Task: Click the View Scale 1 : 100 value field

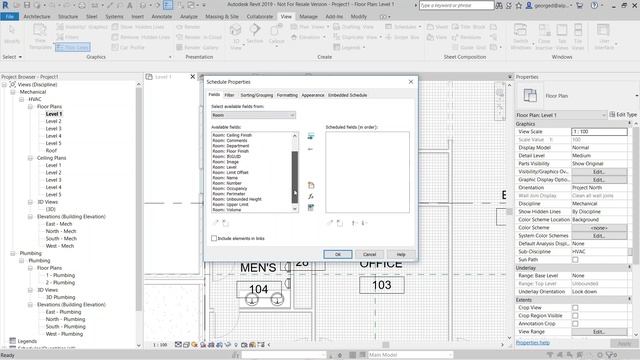Action: [x=599, y=131]
